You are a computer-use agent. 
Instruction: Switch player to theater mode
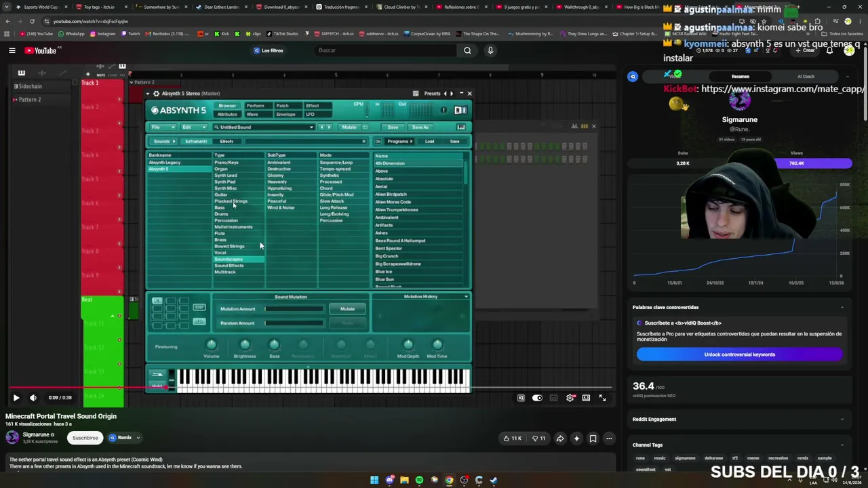[x=586, y=398]
